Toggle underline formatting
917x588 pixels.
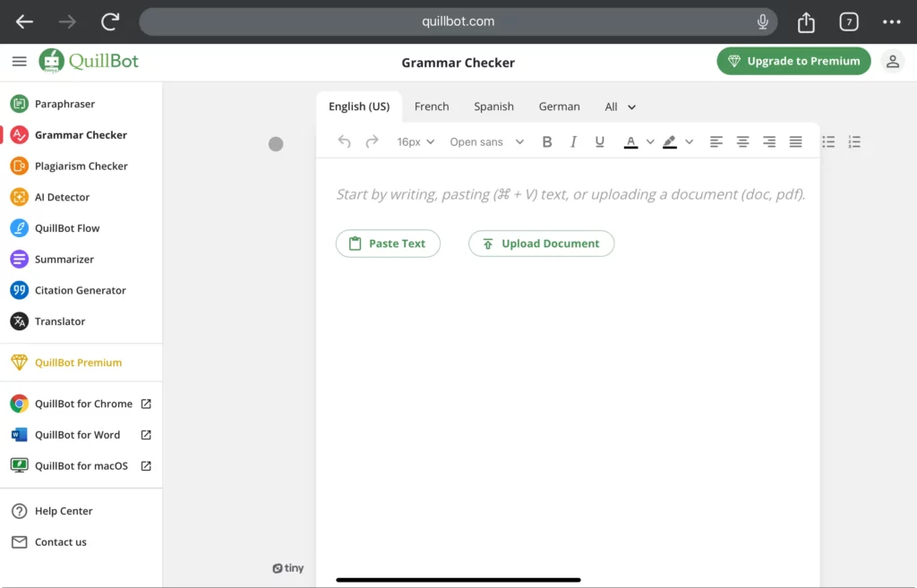point(599,141)
